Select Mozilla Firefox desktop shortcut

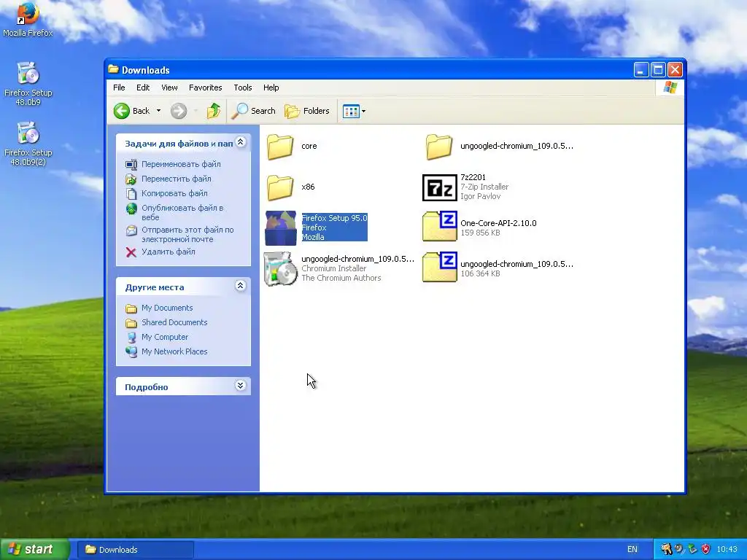tap(28, 20)
